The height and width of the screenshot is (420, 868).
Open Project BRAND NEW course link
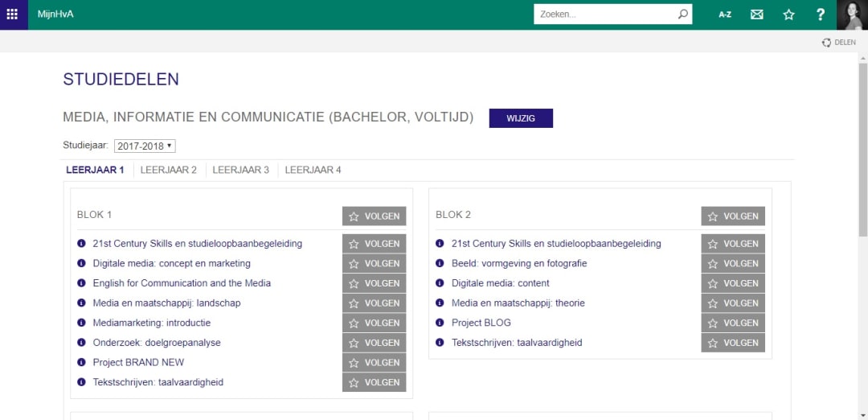[138, 362]
